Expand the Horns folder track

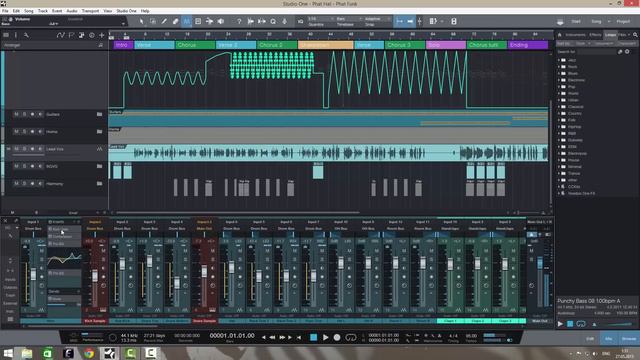point(100,131)
